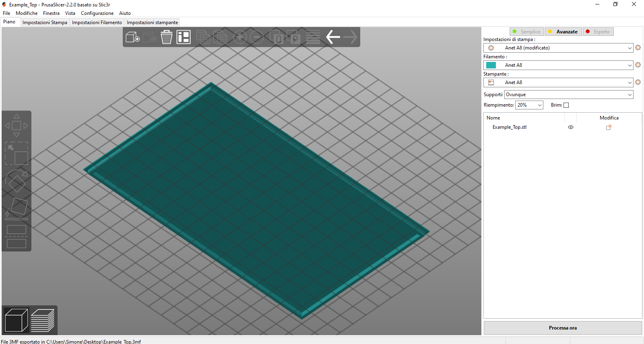Switch to Avanzate mode
The height and width of the screenshot is (344, 644).
click(563, 32)
